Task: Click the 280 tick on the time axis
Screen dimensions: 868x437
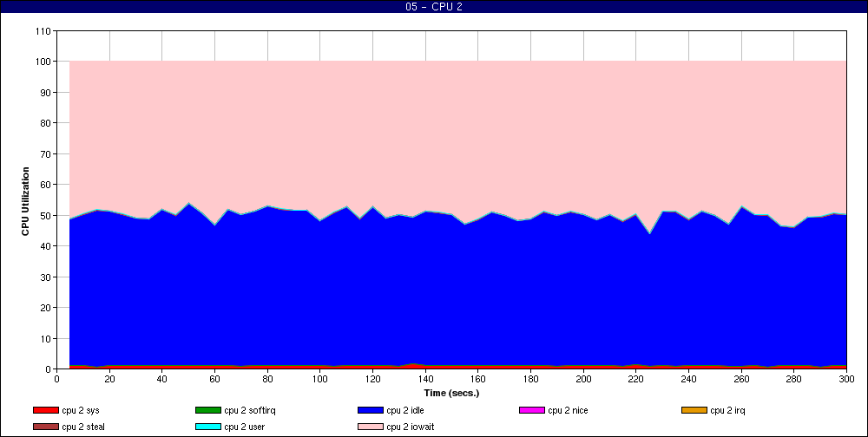Action: click(794, 379)
